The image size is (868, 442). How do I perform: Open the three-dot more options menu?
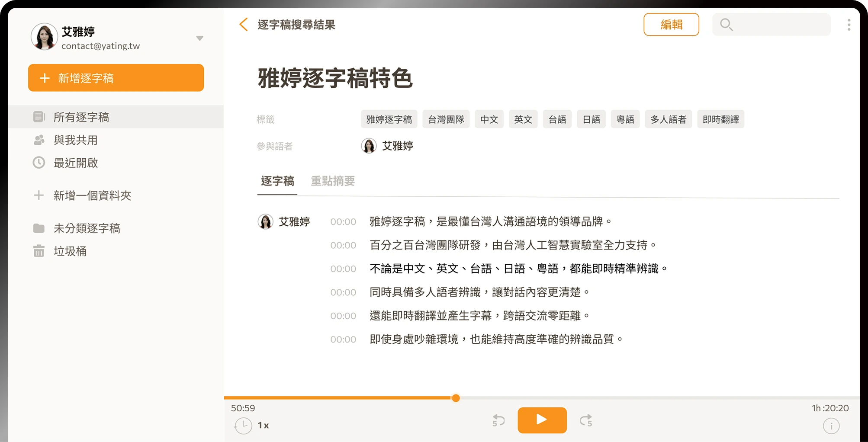tap(849, 25)
